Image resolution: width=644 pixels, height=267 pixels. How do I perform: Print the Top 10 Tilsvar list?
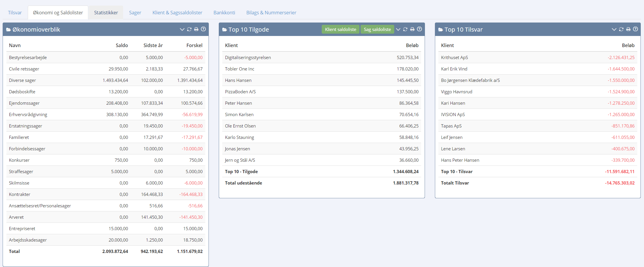coord(628,29)
